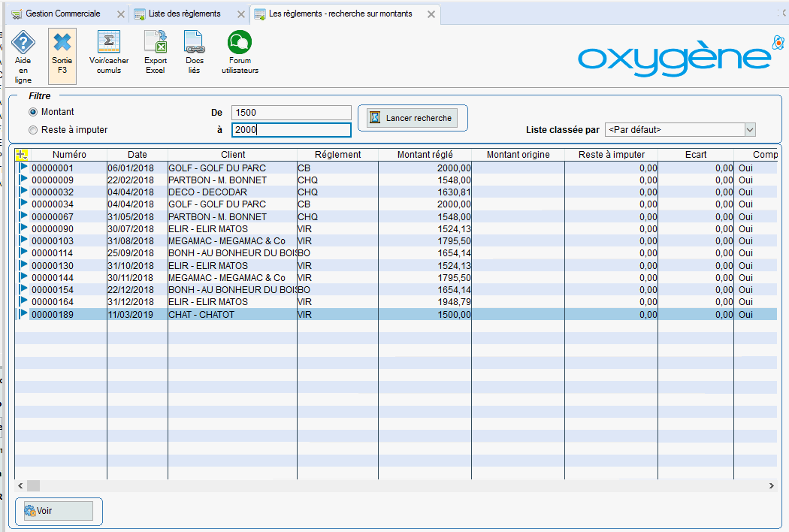Switch to the Liste des règlements tab
This screenshot has width=789, height=532.
pos(184,14)
